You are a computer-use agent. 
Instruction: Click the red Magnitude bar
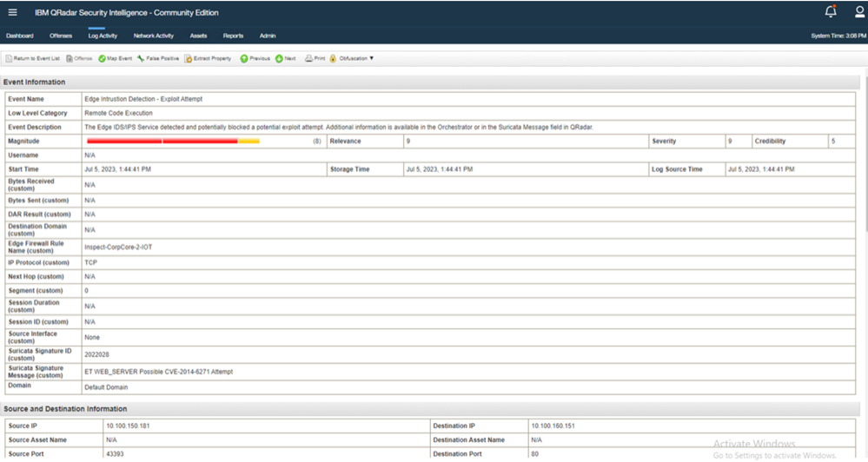coord(162,141)
